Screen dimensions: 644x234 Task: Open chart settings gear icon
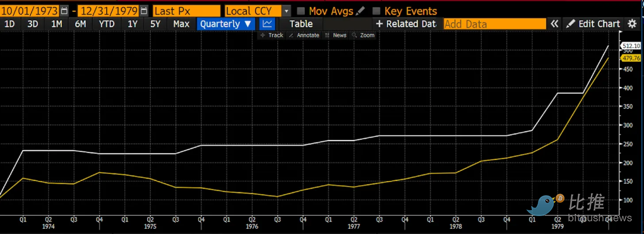click(631, 24)
